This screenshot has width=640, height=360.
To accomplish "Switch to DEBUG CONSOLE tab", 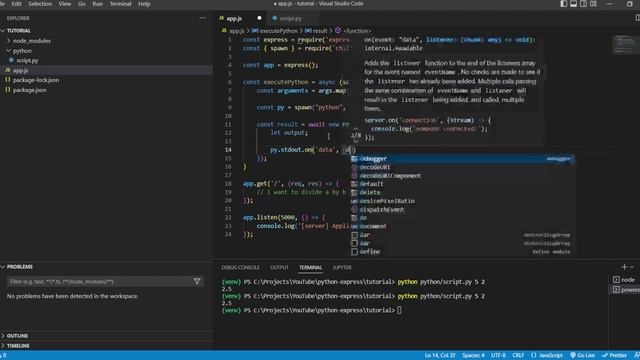I will click(240, 268).
